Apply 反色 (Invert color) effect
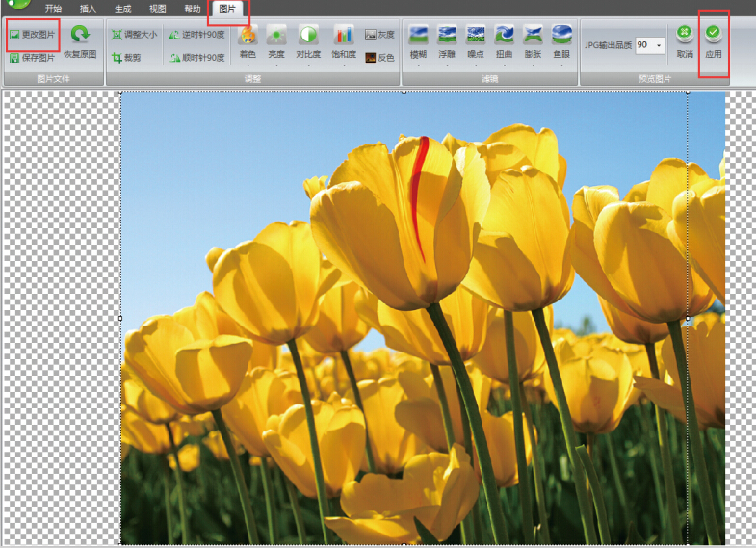The image size is (756, 548). (379, 58)
